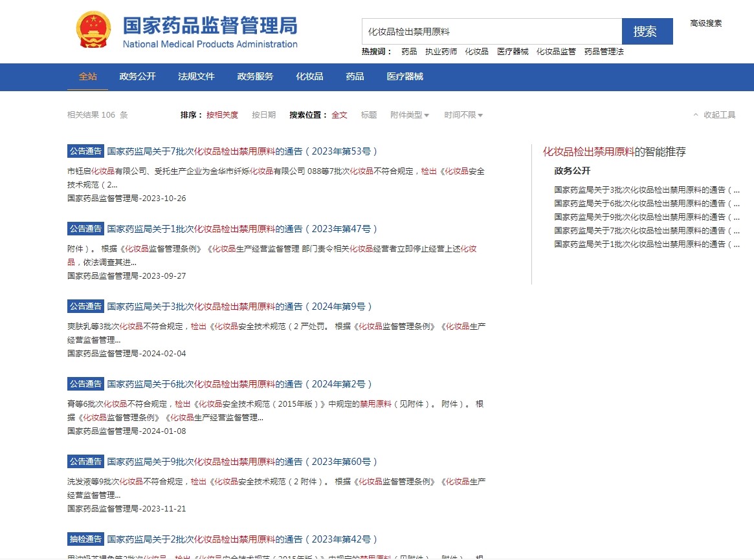The height and width of the screenshot is (560, 754).
Task: Click hot search term 执业药师
Action: click(x=441, y=52)
